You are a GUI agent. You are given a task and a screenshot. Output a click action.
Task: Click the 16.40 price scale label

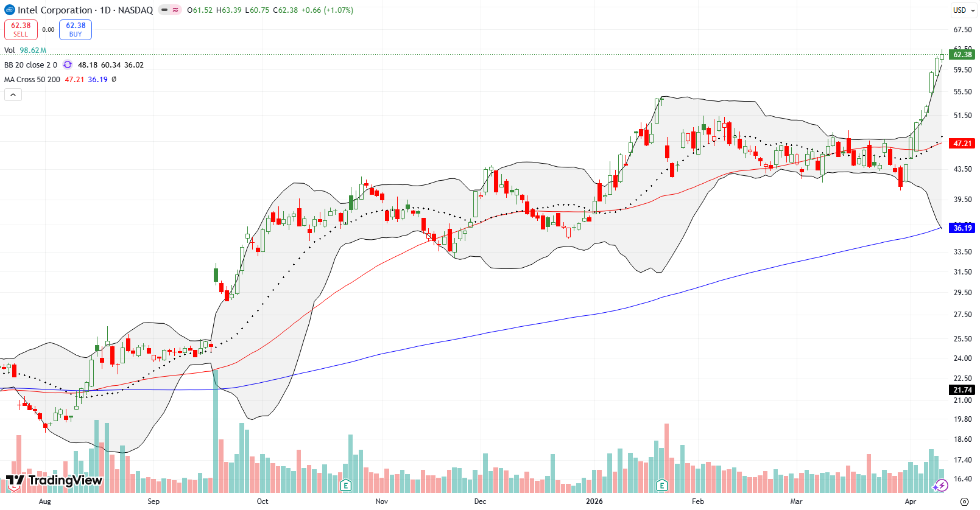tap(962, 479)
